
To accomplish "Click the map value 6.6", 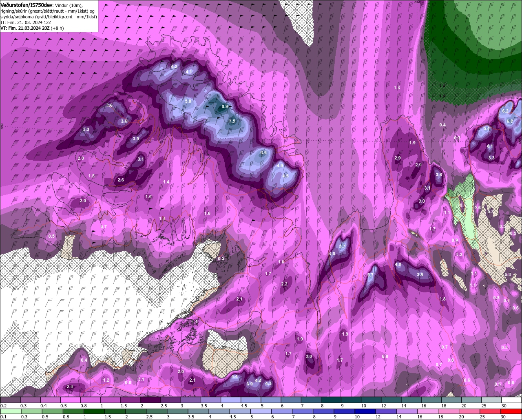I will pos(263,153).
